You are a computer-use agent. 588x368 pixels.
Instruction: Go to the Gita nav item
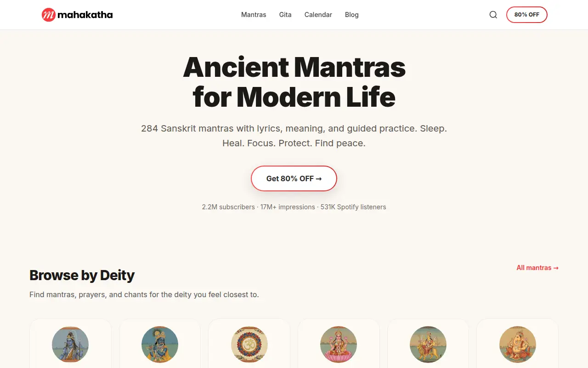coord(285,15)
